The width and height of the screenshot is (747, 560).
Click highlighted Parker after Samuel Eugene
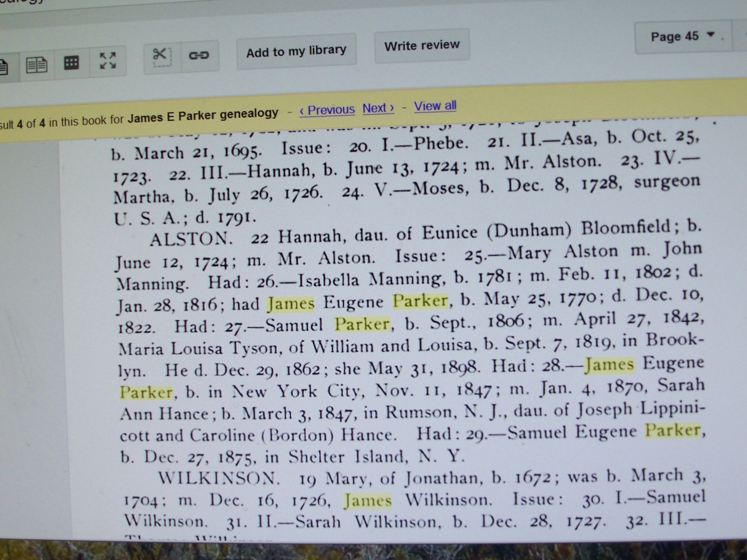point(673,430)
